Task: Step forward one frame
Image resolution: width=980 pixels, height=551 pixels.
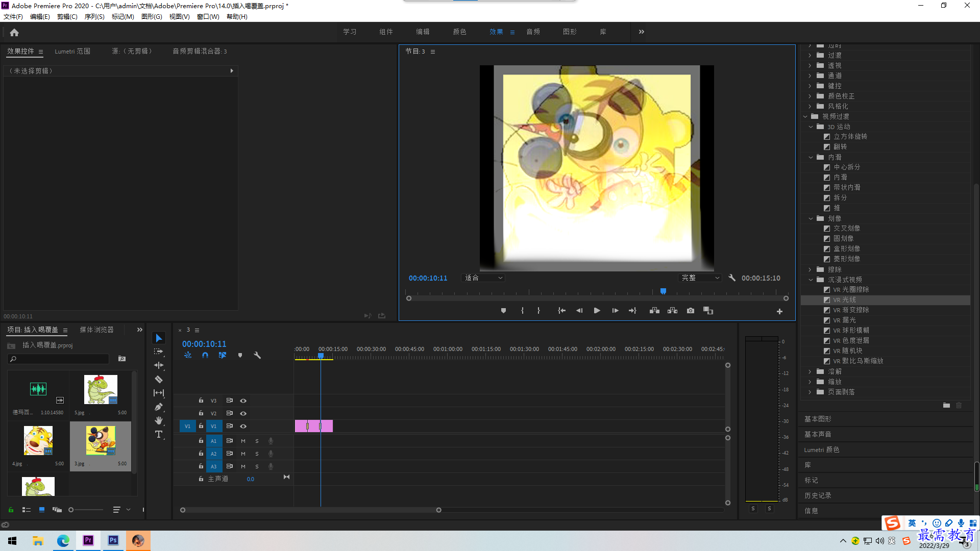Action: (615, 311)
